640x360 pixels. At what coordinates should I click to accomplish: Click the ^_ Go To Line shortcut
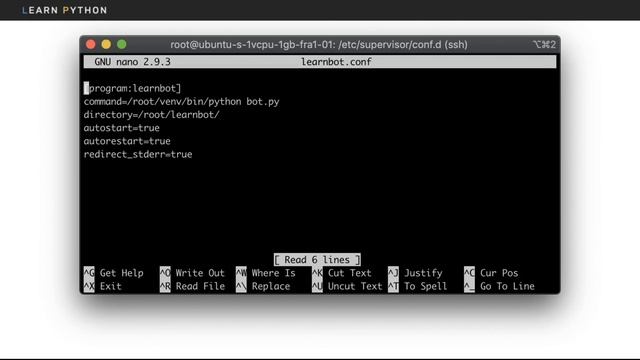[x=499, y=286]
